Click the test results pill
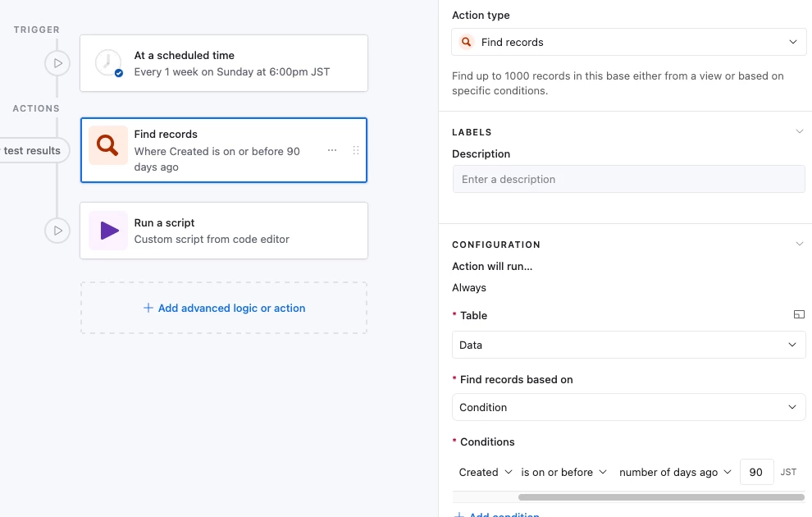This screenshot has height=517, width=812. click(32, 150)
